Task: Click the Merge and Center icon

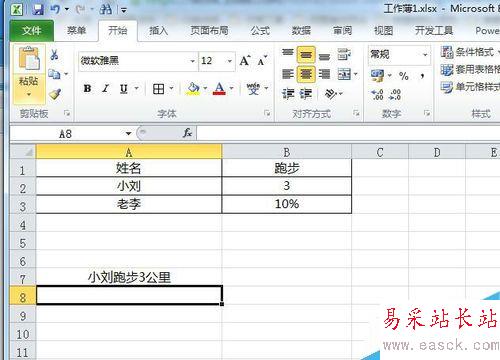Action: click(x=344, y=74)
